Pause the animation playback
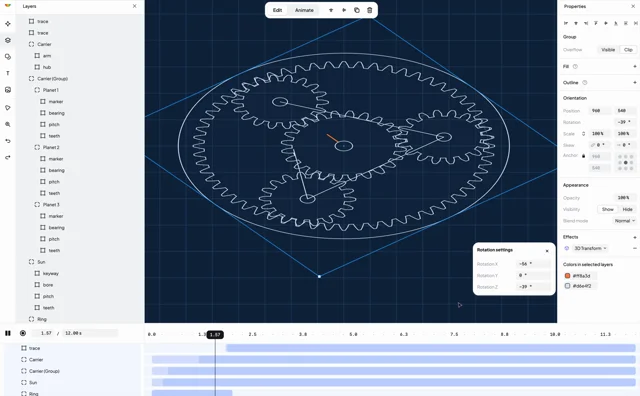The image size is (640, 396). [8, 333]
